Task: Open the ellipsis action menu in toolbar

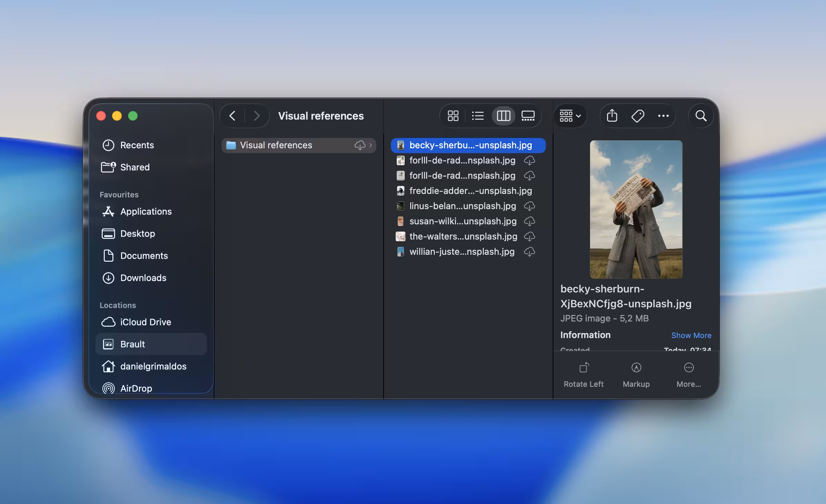Action: click(x=663, y=116)
